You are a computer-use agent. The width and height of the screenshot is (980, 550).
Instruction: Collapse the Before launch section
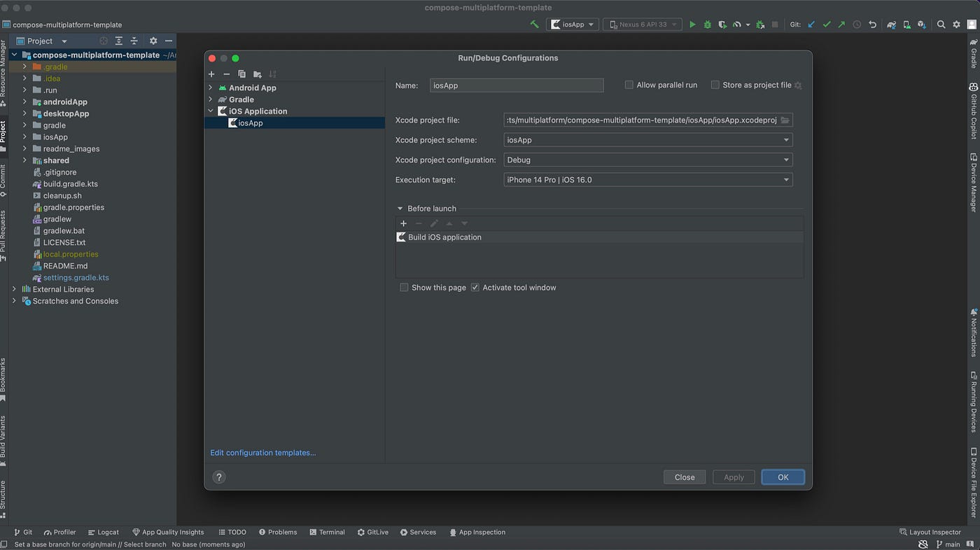(400, 209)
